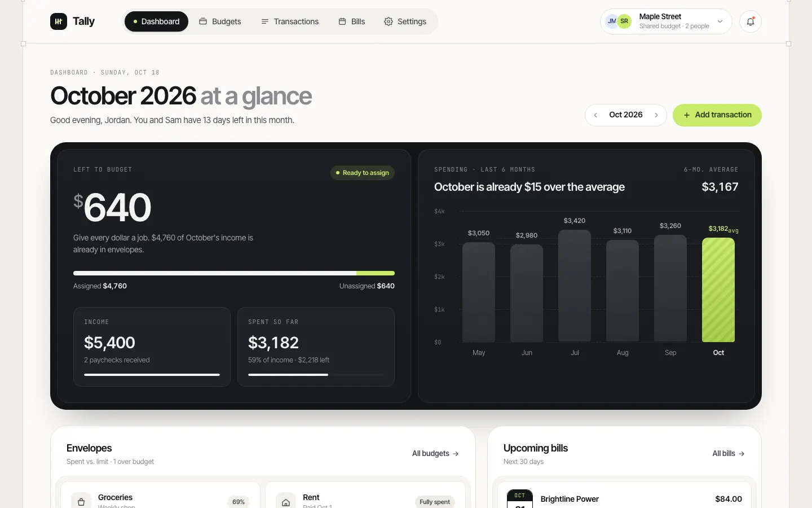The image size is (812, 508).
Task: Go to previous month with left chevron
Action: 595,115
